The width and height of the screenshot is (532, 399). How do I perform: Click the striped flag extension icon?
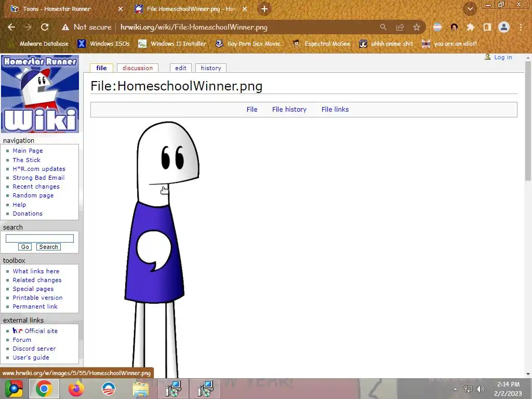(437, 27)
